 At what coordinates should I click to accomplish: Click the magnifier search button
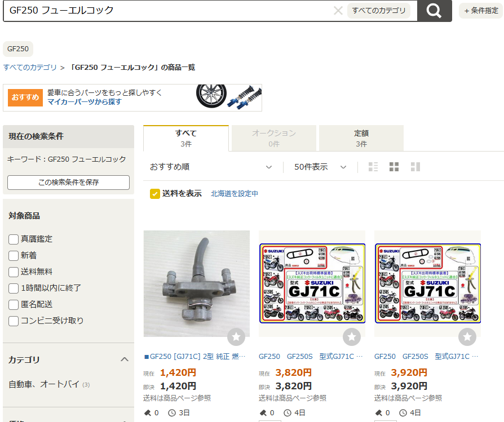(434, 11)
